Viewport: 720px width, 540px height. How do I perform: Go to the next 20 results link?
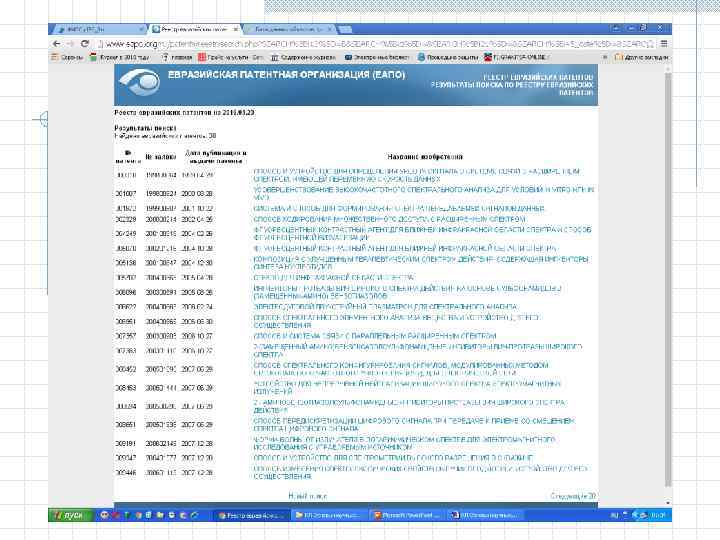[x=573, y=496]
